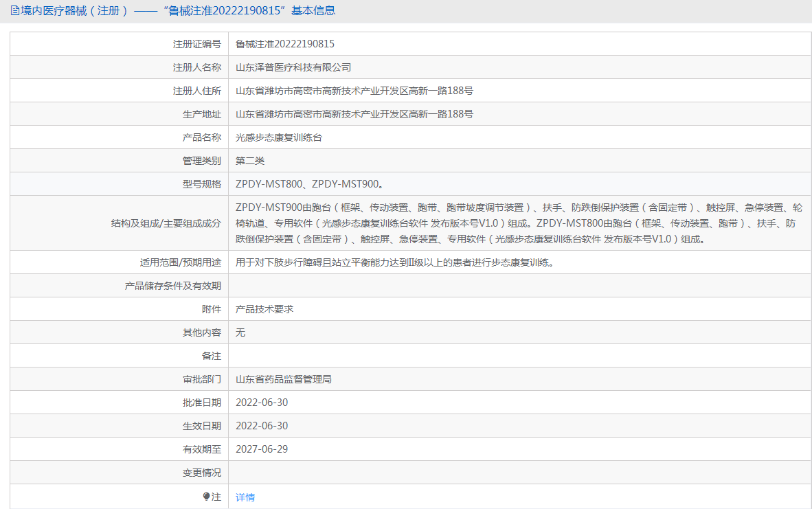Click the 适用范围/预期用途 description text
This screenshot has height=509, width=812.
coord(394,262)
